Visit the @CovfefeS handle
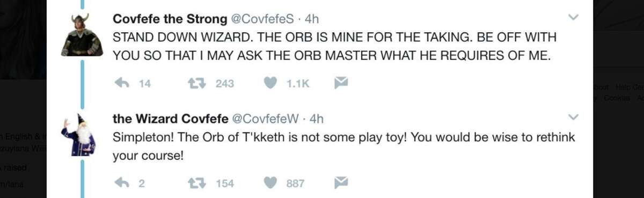The width and height of the screenshot is (644, 198). pos(262,19)
